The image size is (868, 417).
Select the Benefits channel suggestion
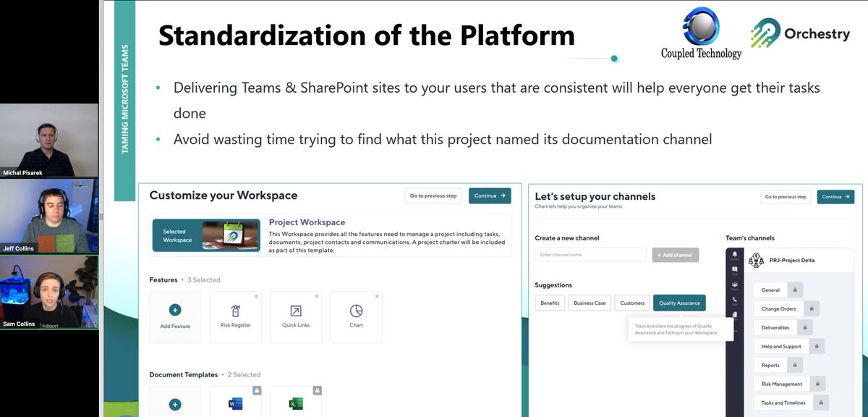pos(550,303)
